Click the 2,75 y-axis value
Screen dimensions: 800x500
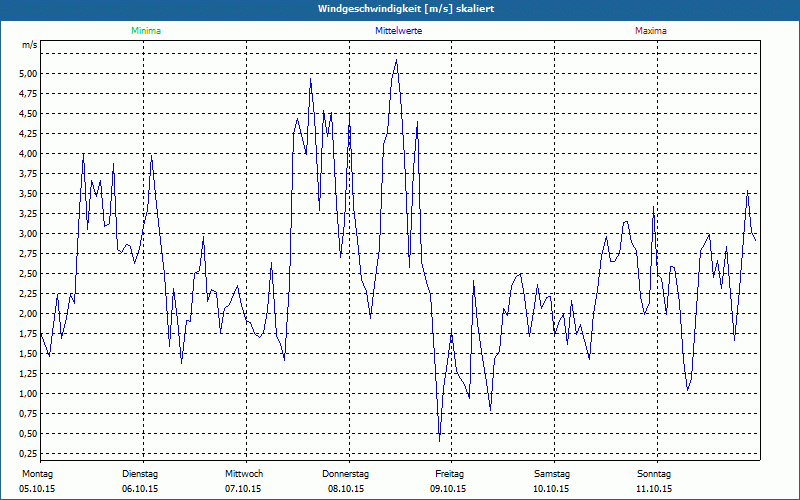30,254
